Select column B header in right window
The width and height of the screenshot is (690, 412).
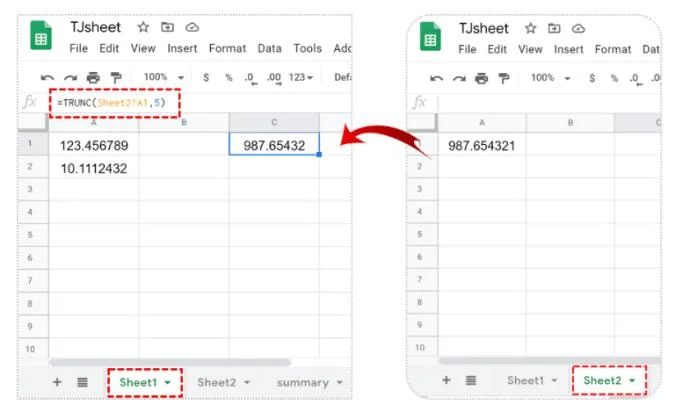(x=570, y=123)
